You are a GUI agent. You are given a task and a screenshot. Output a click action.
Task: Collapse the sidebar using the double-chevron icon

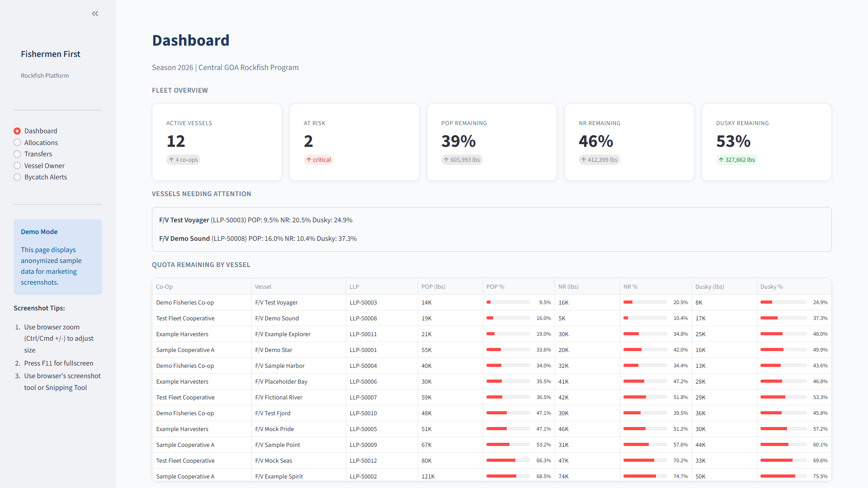(x=95, y=14)
